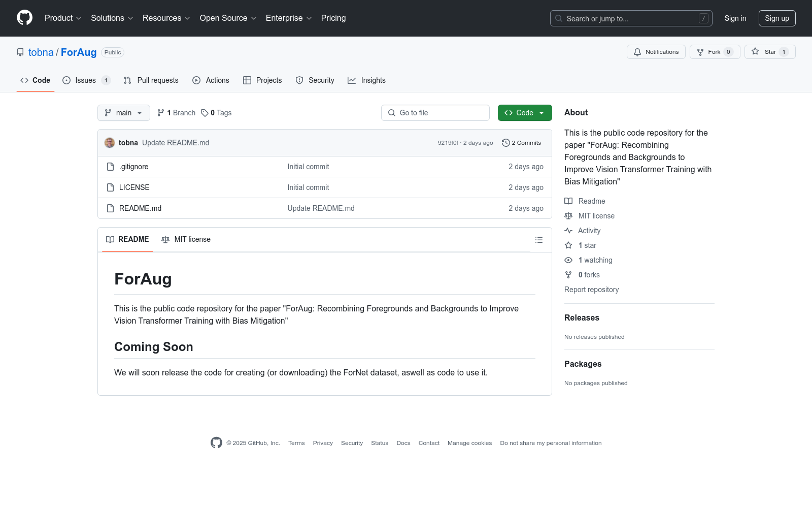
Task: Fork the ForAug repository
Action: (x=715, y=52)
